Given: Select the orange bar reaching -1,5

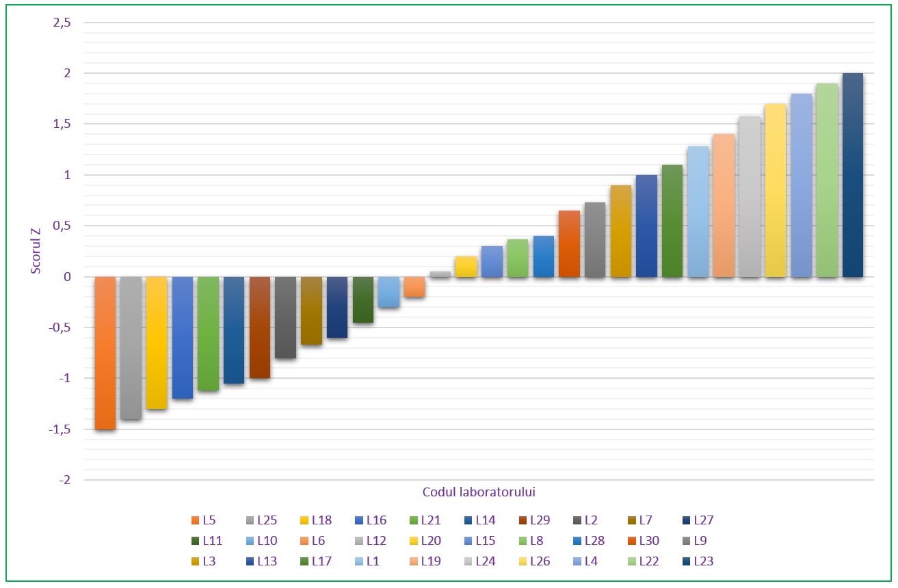Looking at the screenshot, I should pos(105,353).
